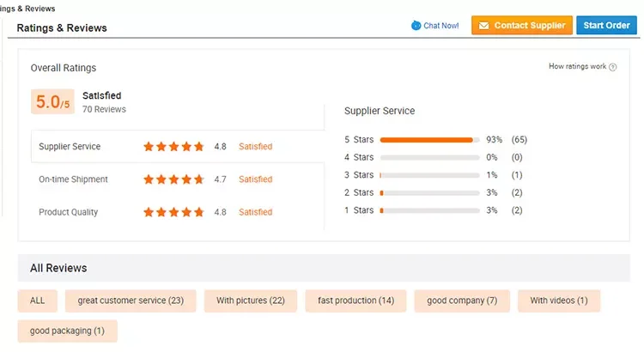Filter by fast production tag
Screen dimensions: 644x352
coord(355,300)
